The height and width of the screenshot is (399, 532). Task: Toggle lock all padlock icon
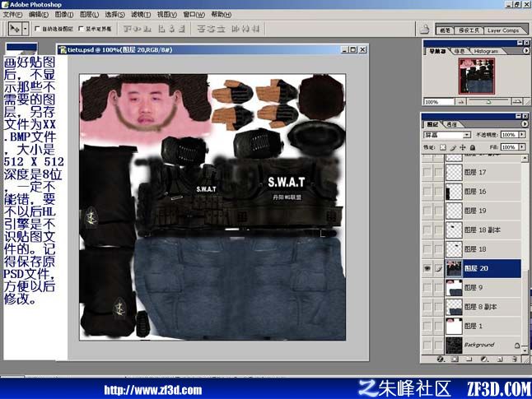472,147
